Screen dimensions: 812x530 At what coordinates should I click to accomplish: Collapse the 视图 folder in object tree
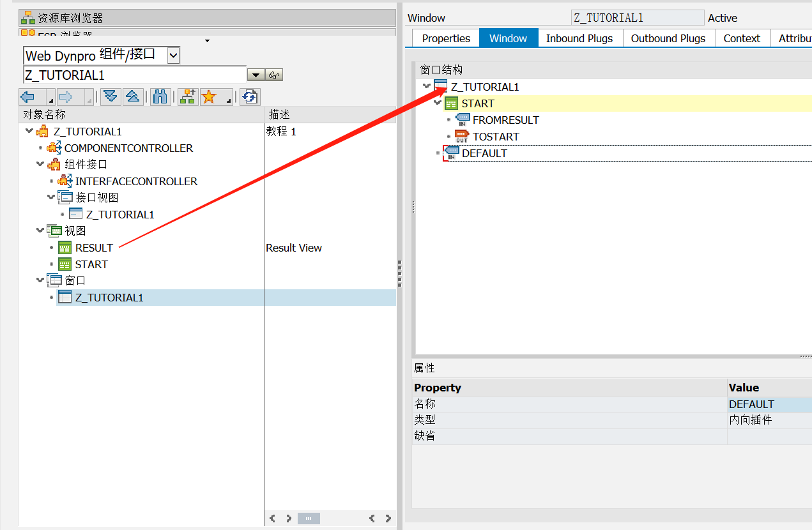click(40, 231)
